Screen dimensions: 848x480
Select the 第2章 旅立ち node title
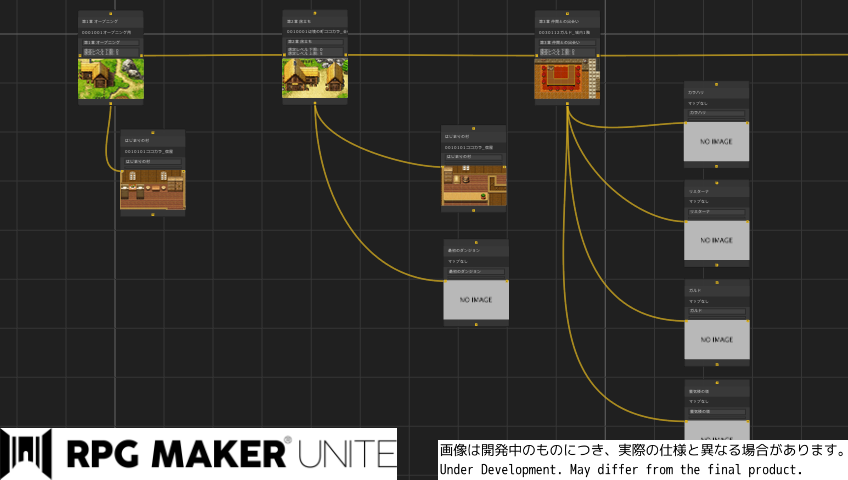pyautogui.click(x=299, y=22)
